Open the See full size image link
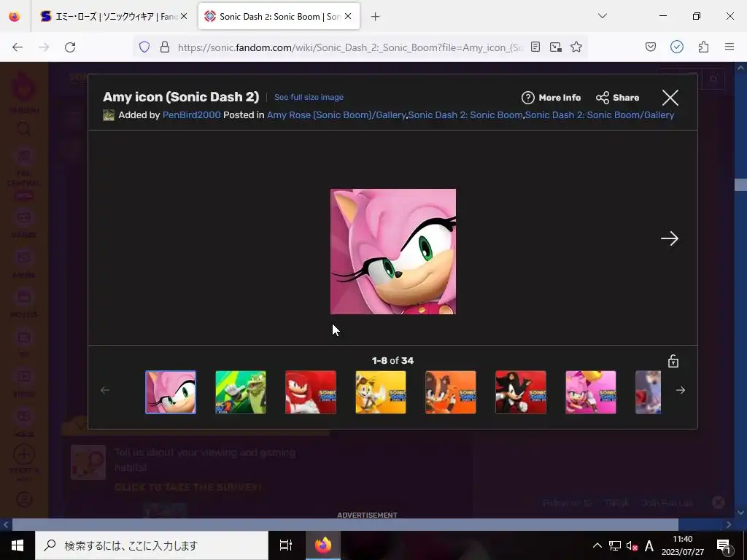 [309, 97]
